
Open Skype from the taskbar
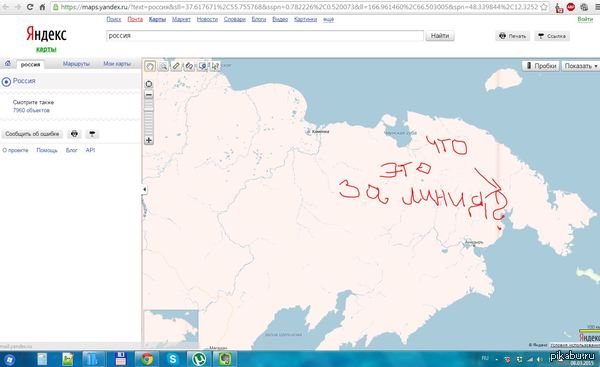[173, 359]
